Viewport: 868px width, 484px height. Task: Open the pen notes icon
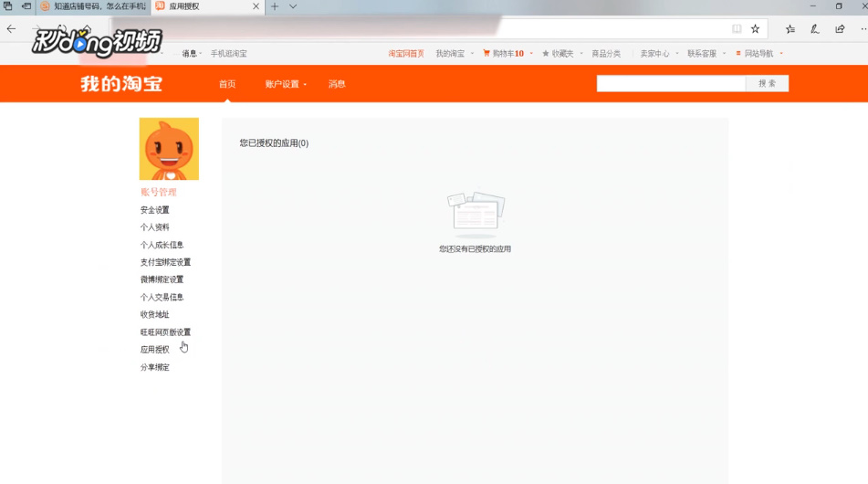[815, 29]
